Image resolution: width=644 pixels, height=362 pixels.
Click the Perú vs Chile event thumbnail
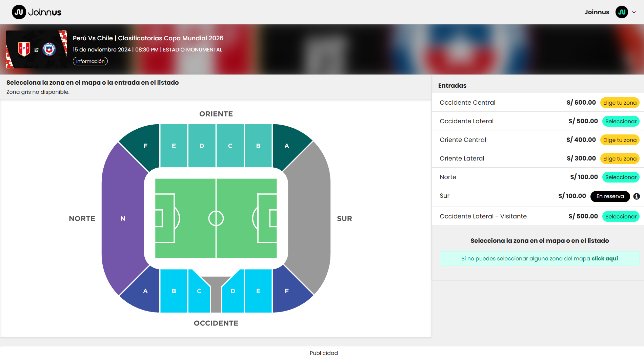tap(36, 49)
